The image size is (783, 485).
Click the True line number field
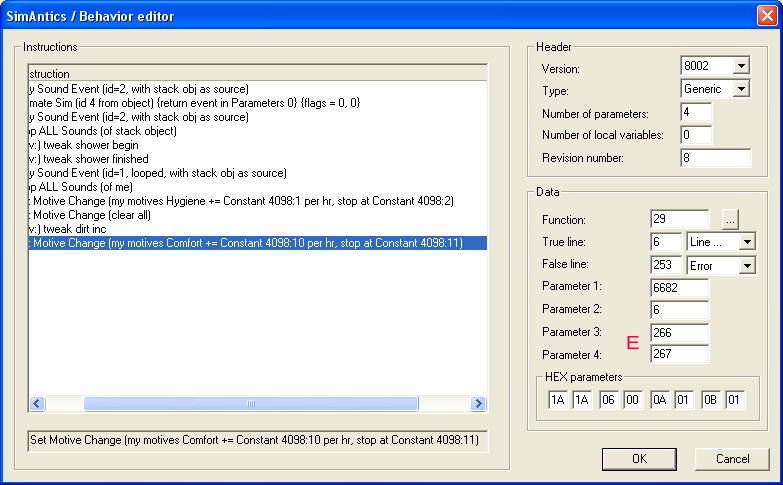coord(666,242)
